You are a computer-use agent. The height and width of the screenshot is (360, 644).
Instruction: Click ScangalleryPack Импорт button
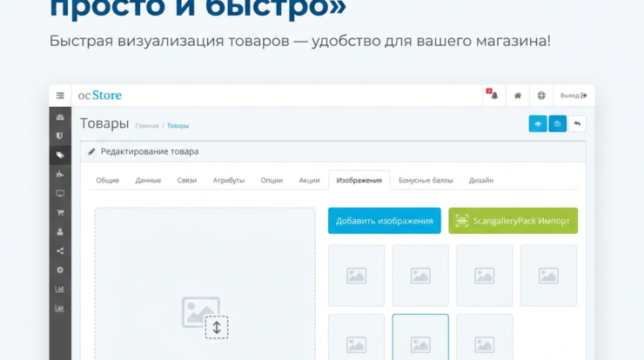click(x=513, y=221)
